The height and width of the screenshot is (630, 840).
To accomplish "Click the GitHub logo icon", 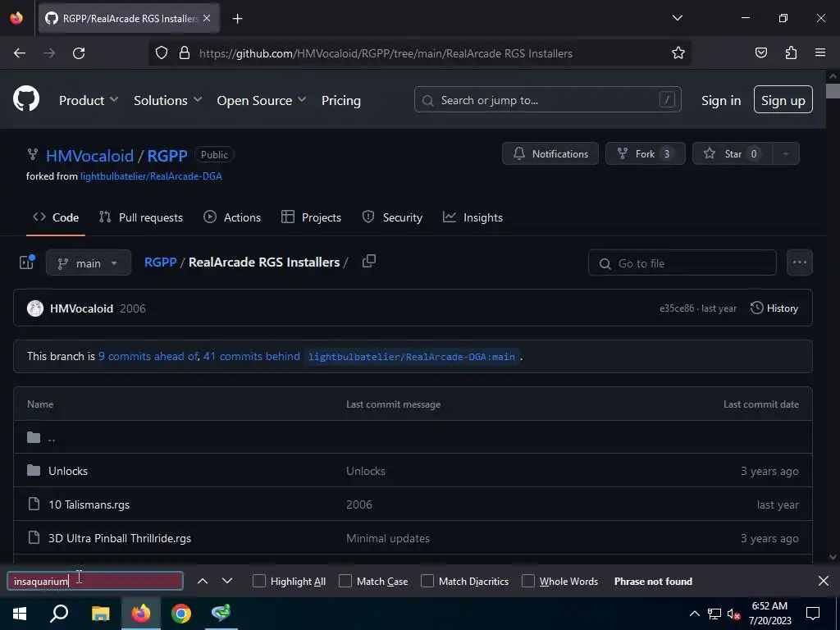I will pyautogui.click(x=26, y=99).
